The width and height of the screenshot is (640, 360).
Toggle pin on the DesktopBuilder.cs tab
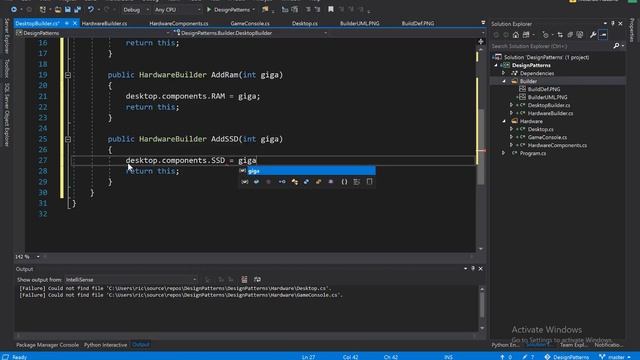click(x=67, y=23)
